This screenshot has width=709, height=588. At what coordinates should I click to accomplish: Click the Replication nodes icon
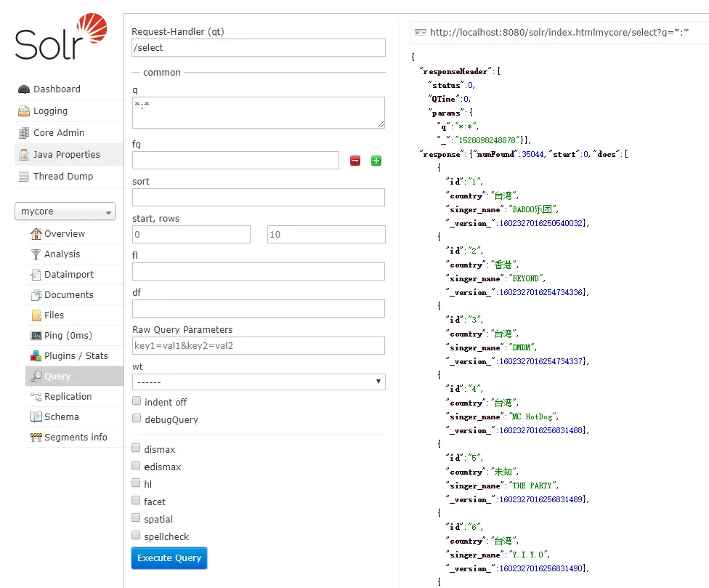pyautogui.click(x=36, y=397)
